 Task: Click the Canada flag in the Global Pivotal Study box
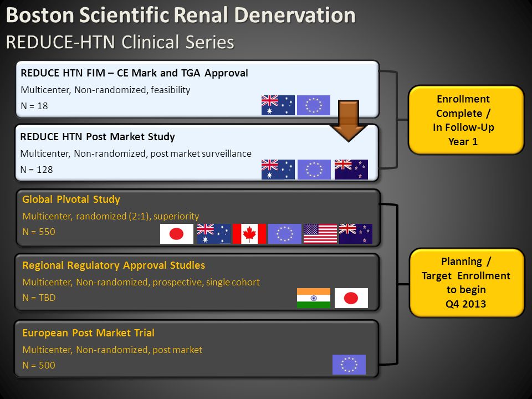[x=249, y=234]
